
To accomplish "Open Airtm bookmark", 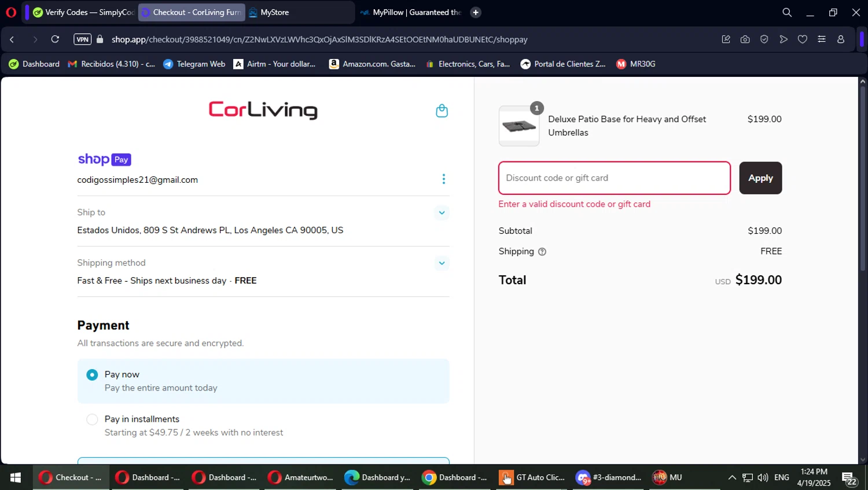I will tap(275, 64).
